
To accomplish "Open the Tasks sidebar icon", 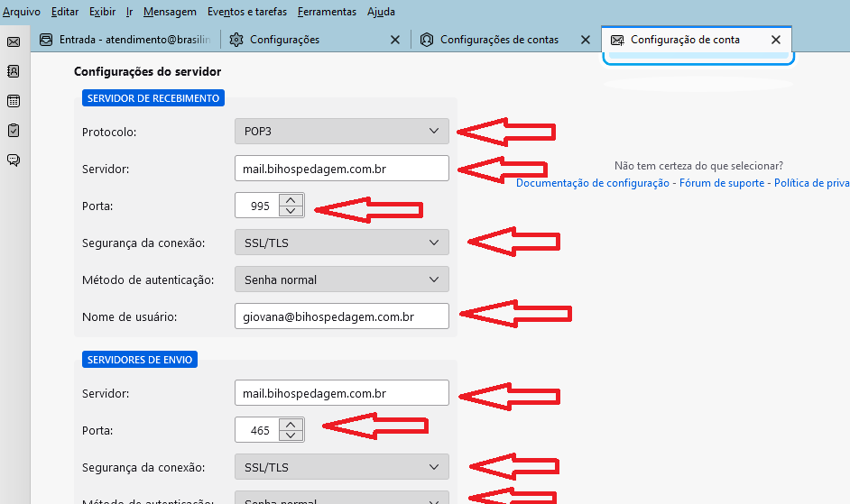I will click(x=14, y=130).
